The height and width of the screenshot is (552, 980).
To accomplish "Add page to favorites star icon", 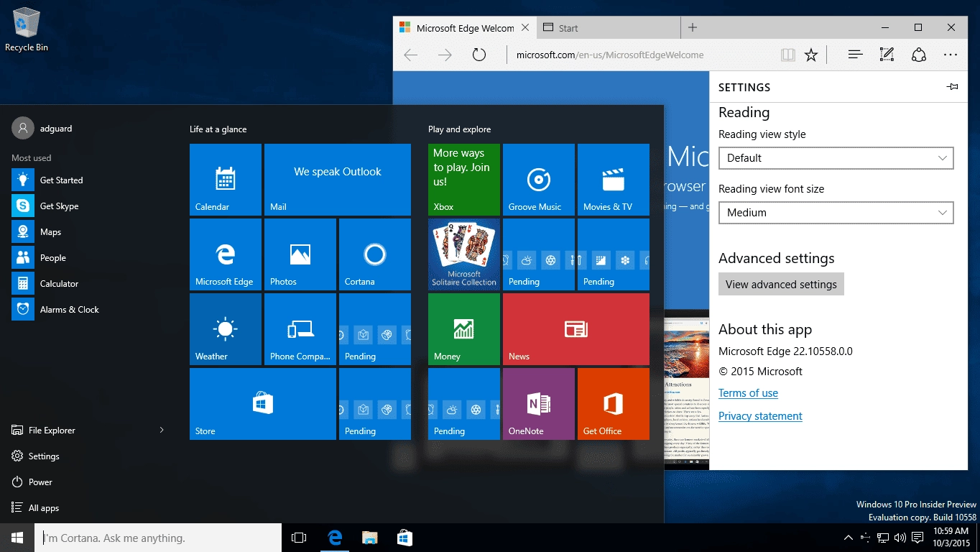I will pyautogui.click(x=811, y=55).
